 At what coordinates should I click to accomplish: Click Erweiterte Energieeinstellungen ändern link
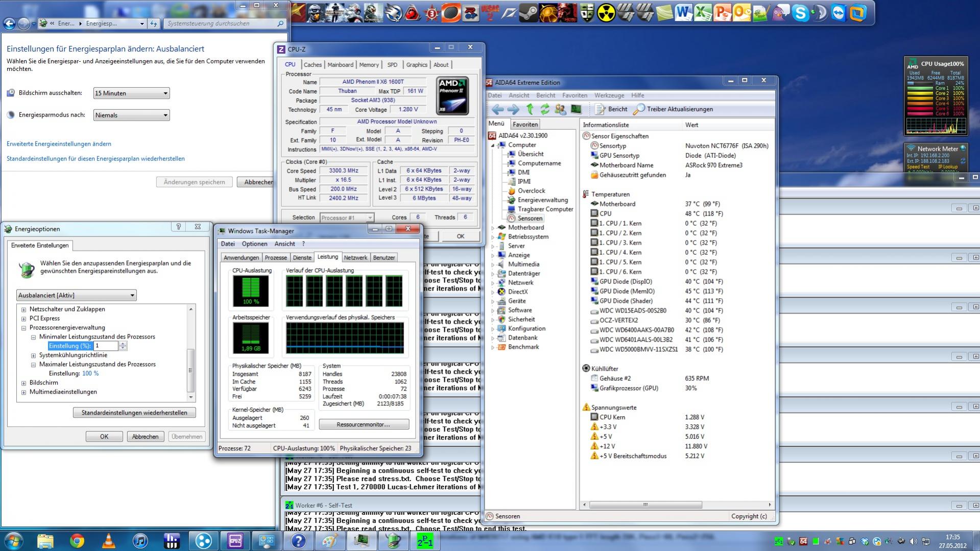click(59, 144)
